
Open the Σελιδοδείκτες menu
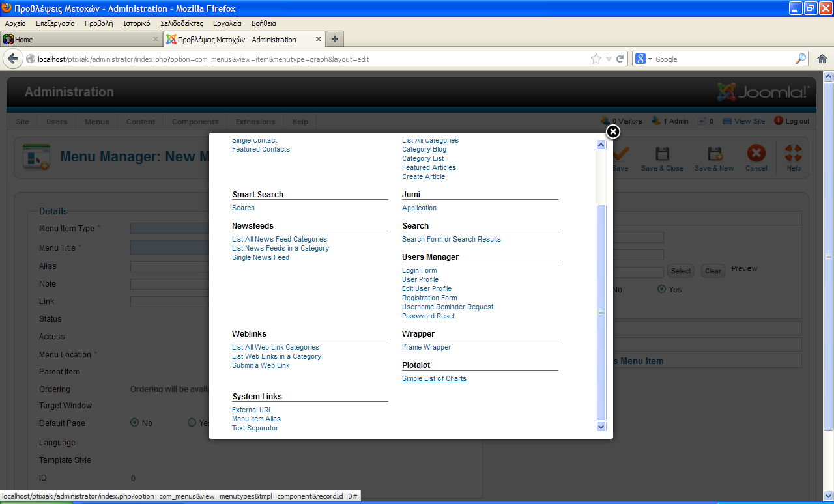[x=182, y=23]
